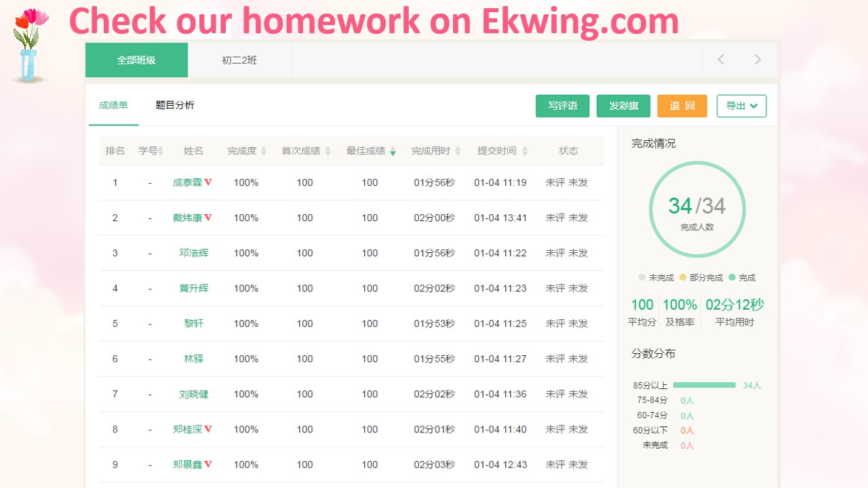This screenshot has height=488, width=868.
Task: Switch to 初二2班 tab
Action: [239, 60]
